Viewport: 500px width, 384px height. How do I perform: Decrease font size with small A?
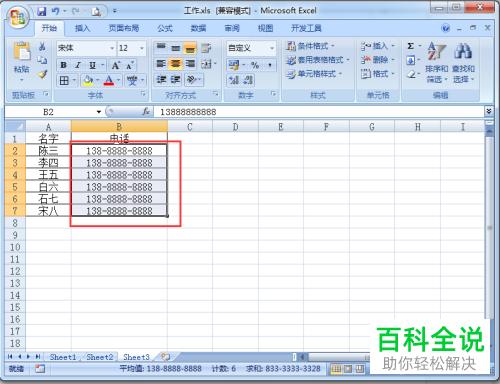coord(130,65)
